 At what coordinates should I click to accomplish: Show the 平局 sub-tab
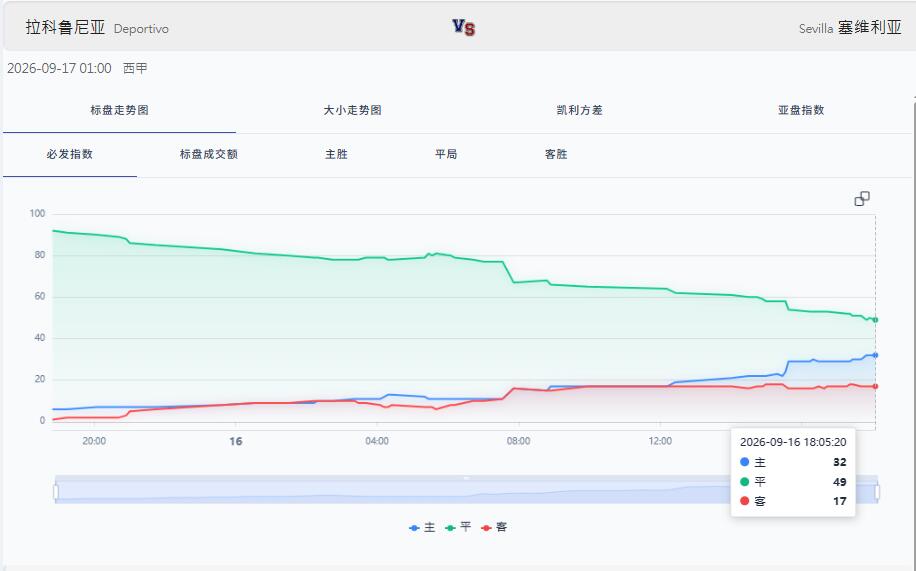[x=446, y=154]
